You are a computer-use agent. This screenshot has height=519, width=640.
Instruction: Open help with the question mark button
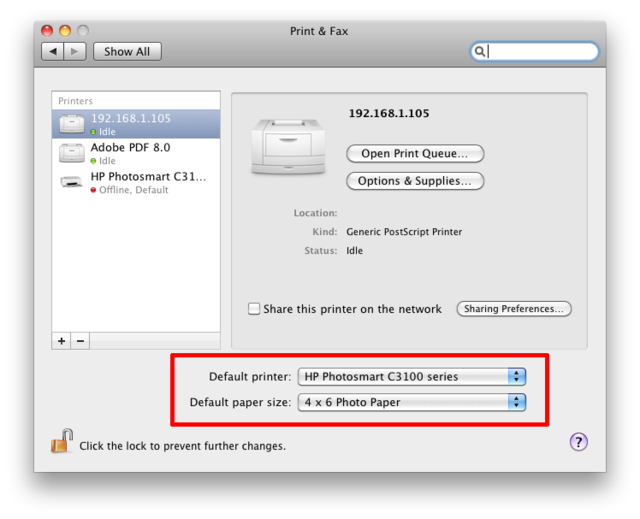pyautogui.click(x=578, y=442)
